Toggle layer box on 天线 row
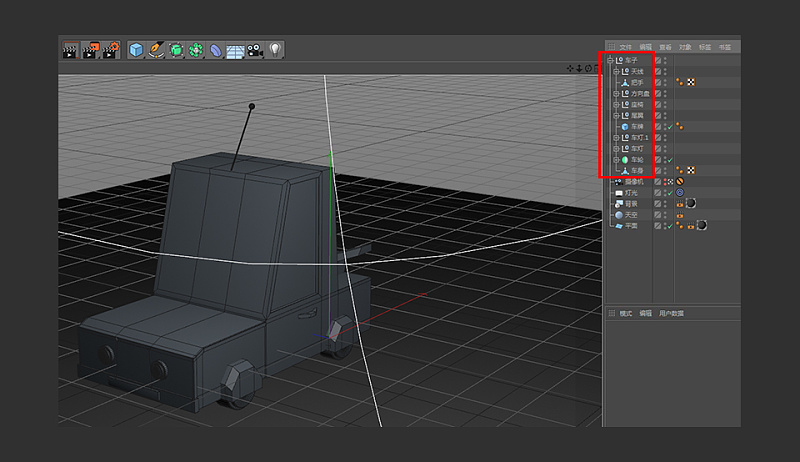Screen dimensions: 800x462 [658, 71]
